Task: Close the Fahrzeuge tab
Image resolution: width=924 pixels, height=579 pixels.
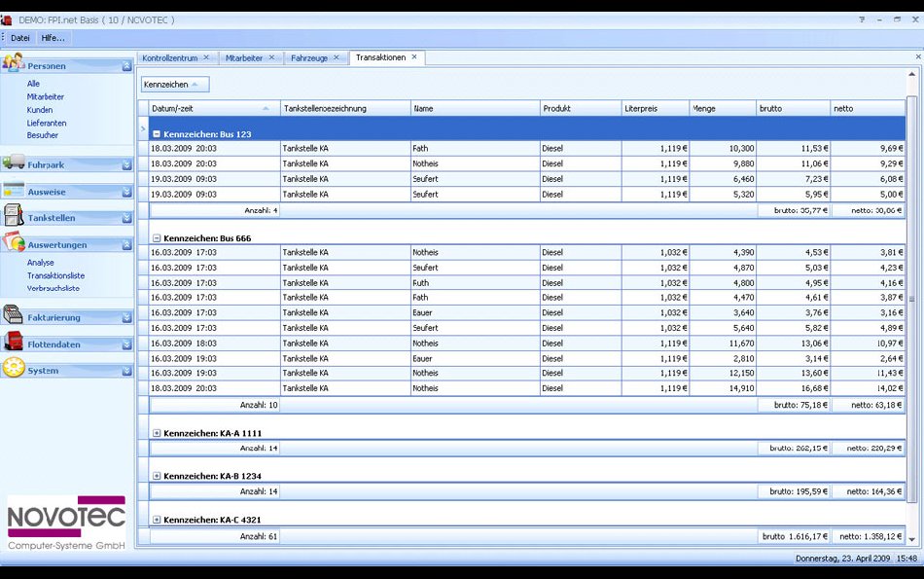Action: (x=338, y=57)
